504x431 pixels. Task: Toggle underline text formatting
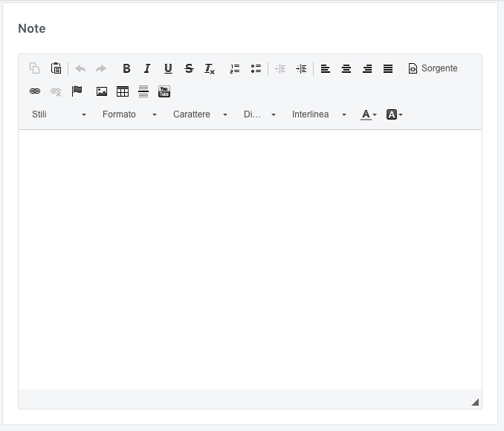pos(168,68)
